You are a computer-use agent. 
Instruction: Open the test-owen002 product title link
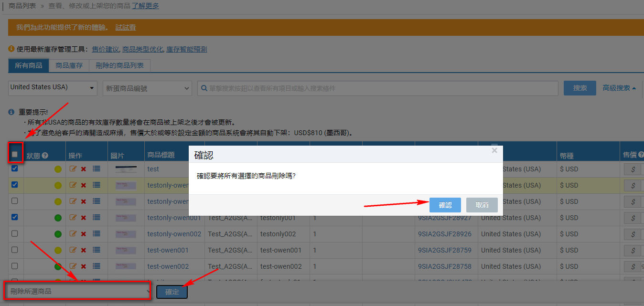168,266
